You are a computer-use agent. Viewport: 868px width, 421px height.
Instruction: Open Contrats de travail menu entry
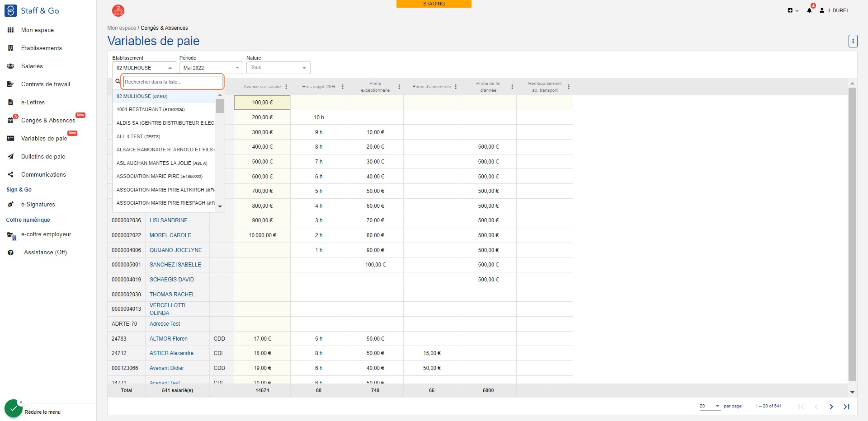click(x=45, y=84)
